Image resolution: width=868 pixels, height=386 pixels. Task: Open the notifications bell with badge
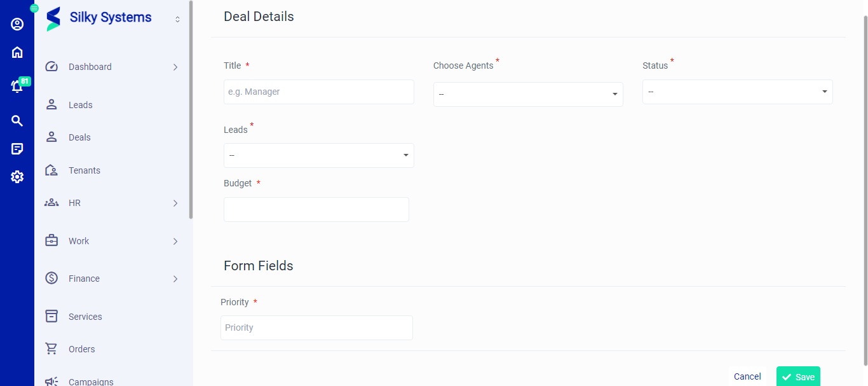click(x=17, y=86)
